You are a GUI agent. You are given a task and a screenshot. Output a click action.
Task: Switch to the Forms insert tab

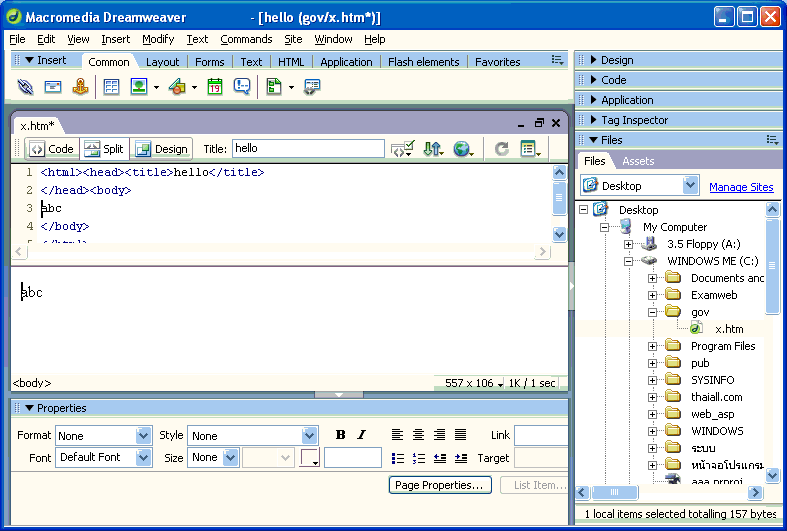pos(210,62)
